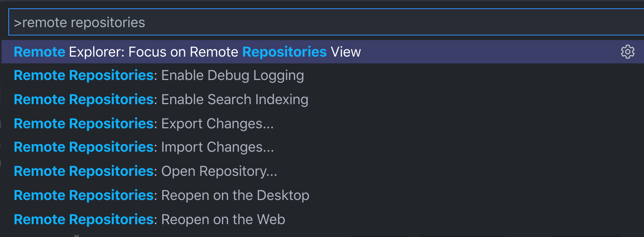Select the text remote repositories in the search box
This screenshot has height=237, width=644.
(x=82, y=22)
